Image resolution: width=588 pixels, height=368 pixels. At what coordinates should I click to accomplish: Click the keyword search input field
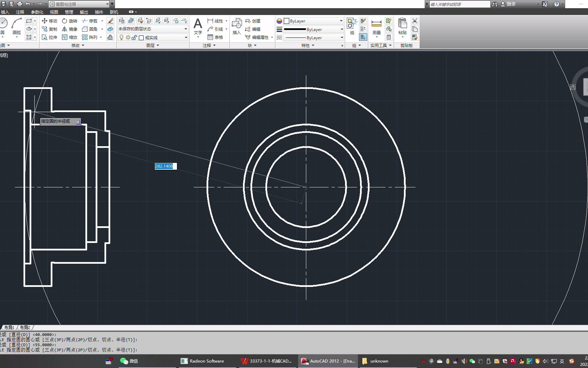coord(459,4)
